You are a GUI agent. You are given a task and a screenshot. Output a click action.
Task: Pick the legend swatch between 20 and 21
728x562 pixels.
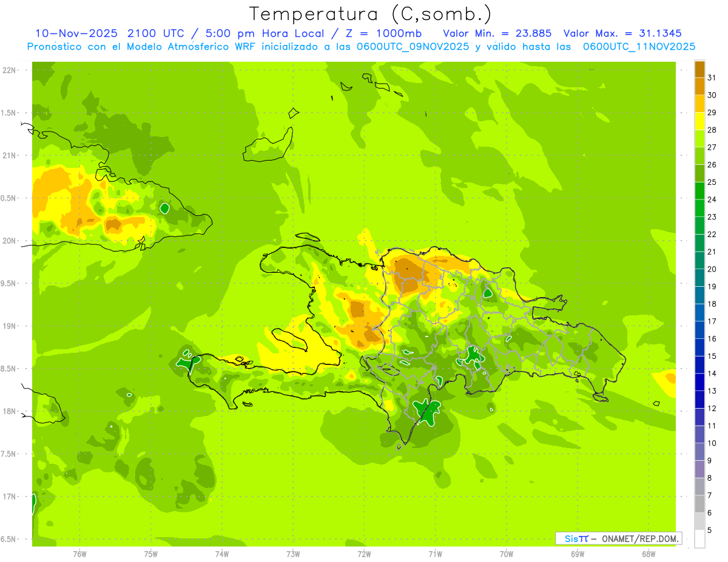click(699, 260)
